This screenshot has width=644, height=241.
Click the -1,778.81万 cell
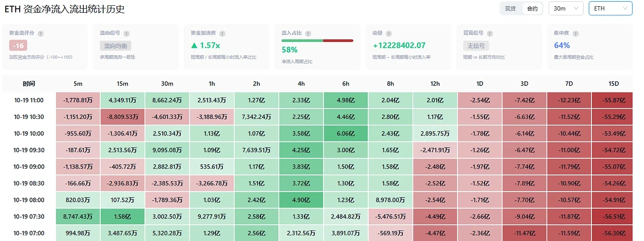[78, 100]
